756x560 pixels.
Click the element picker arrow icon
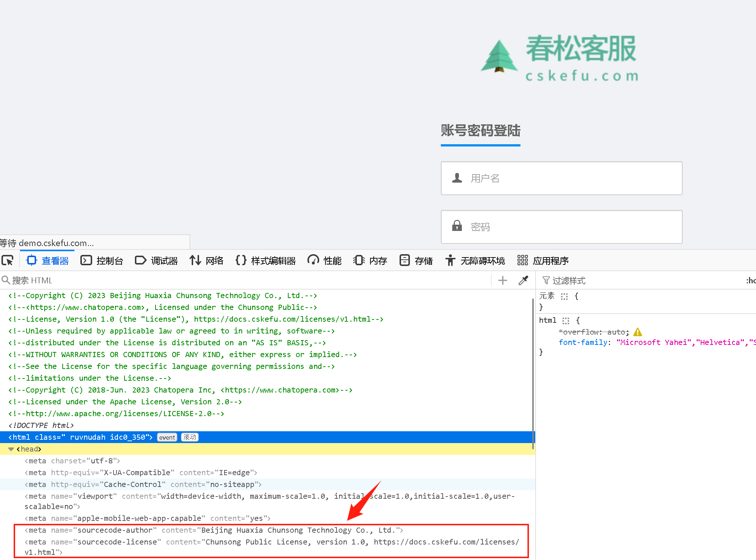click(7, 260)
